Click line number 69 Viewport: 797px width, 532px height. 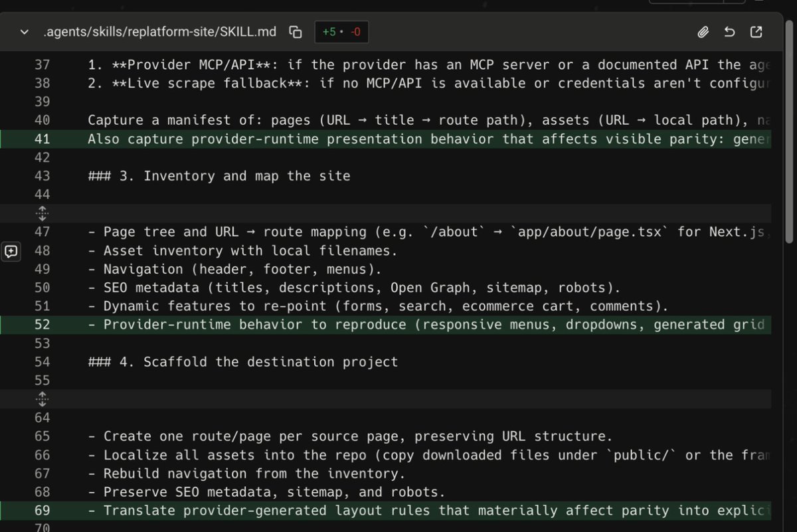pyautogui.click(x=42, y=511)
